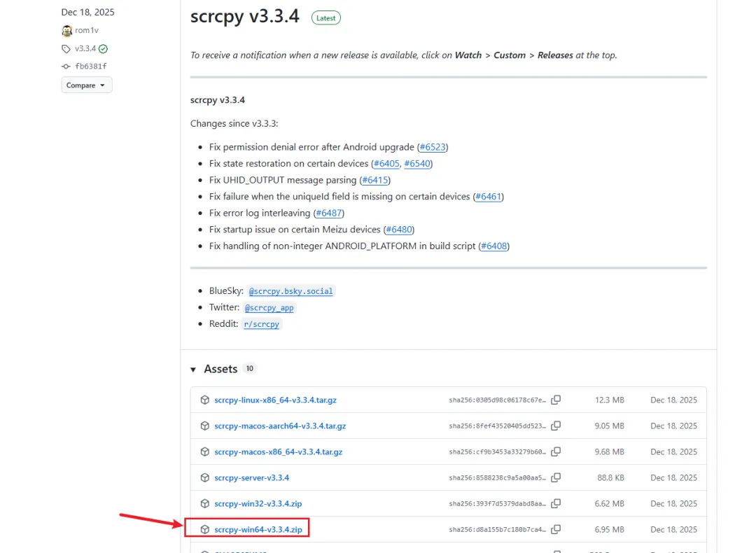The image size is (756, 553).
Task: Click 9.68 MB size text
Action: (x=610, y=451)
